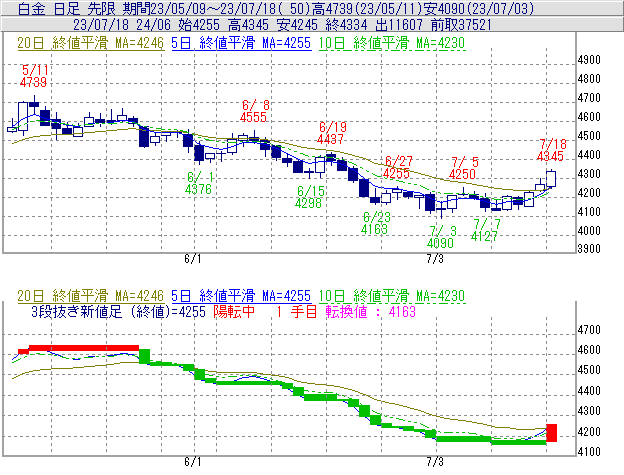
Task: Click the 4900 price axis label in upper chart
Action: [589, 60]
